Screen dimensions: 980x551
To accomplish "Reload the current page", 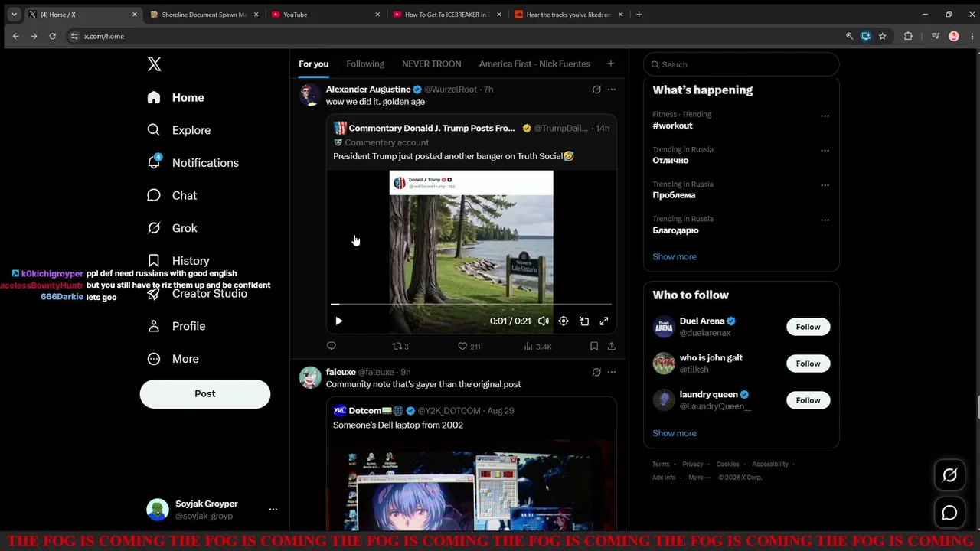I will coord(52,36).
